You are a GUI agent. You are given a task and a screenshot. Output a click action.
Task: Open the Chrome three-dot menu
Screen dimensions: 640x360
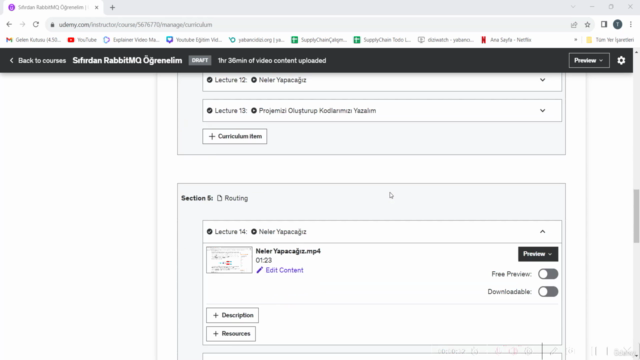[x=631, y=24]
